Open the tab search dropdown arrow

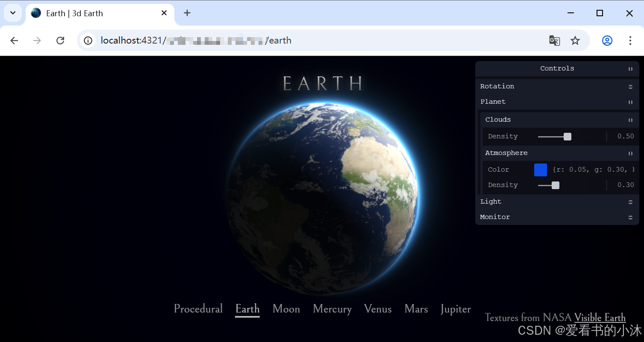tap(13, 13)
